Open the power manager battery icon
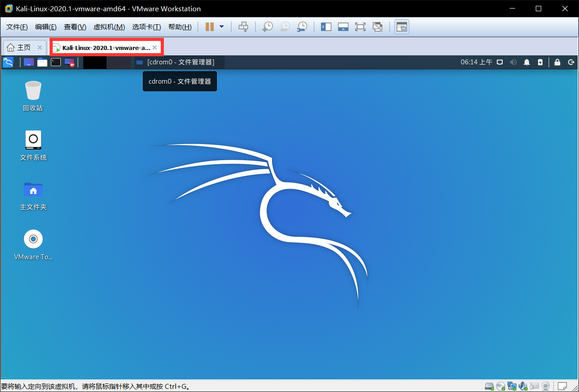 (x=540, y=62)
